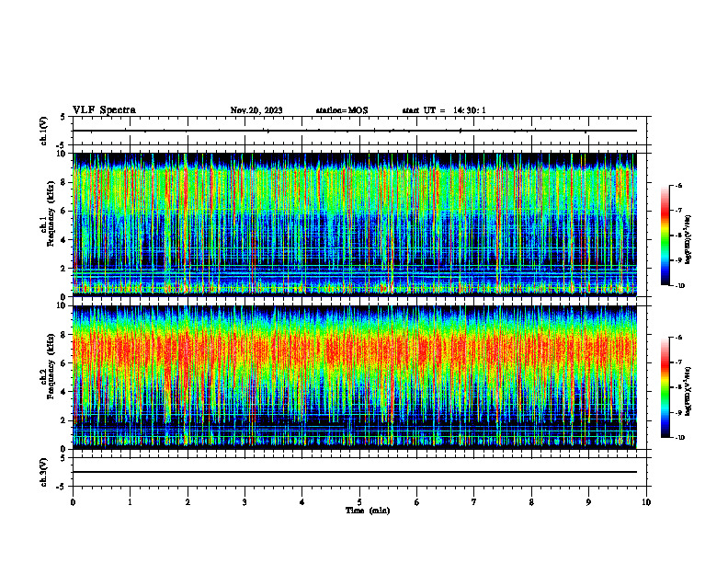Click the 'Time (min)' axis label
Screen dimensions: 728x563
(x=368, y=511)
